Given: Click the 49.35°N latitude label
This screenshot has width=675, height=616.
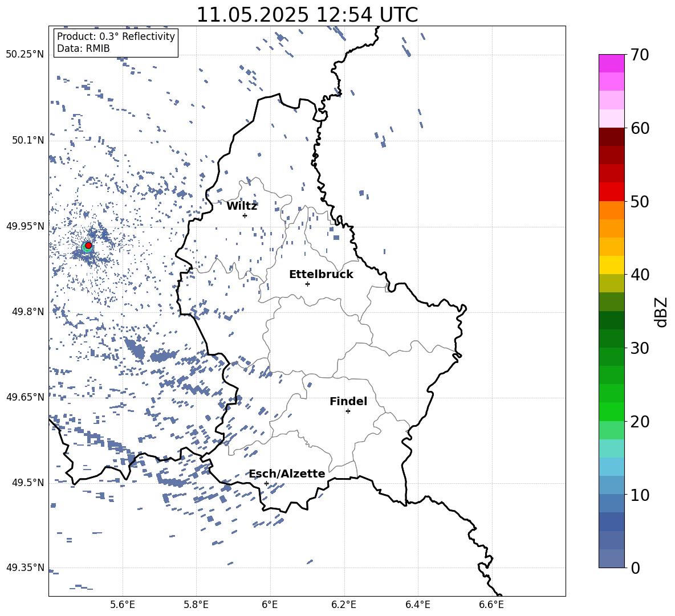Looking at the screenshot, I should 25,568.
